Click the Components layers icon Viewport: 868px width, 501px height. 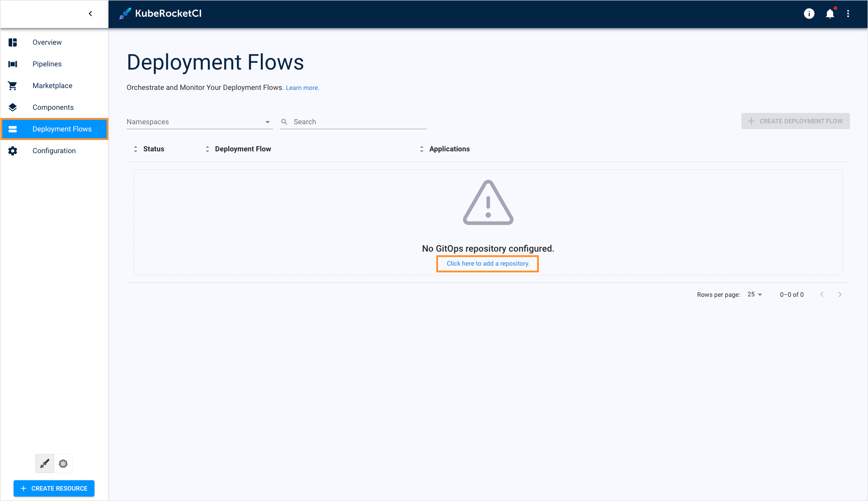point(13,107)
